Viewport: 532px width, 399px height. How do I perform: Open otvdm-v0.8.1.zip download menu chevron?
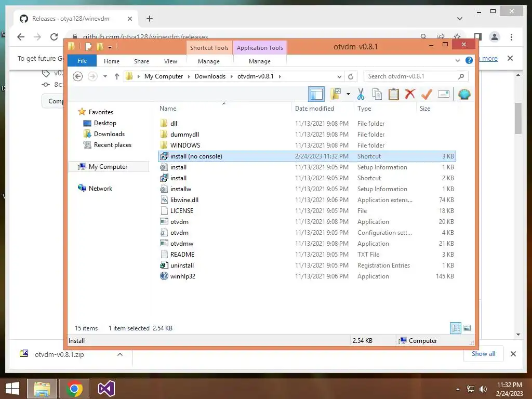click(120, 354)
